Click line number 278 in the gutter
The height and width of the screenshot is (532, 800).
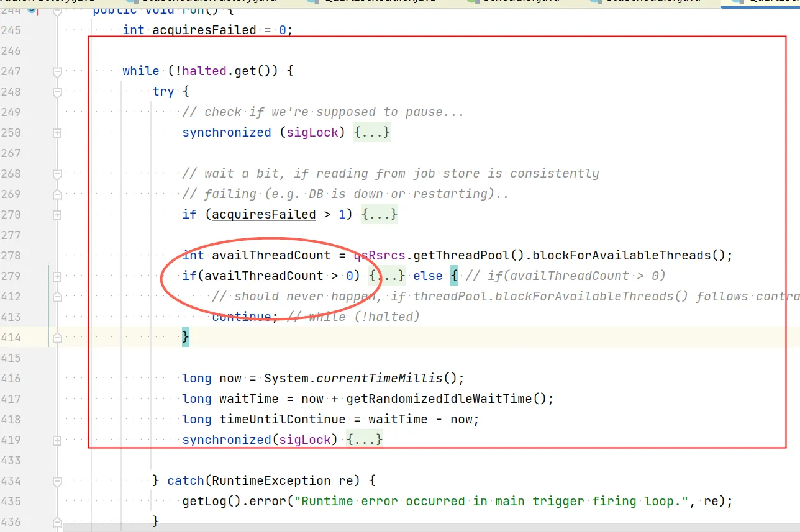(11, 256)
